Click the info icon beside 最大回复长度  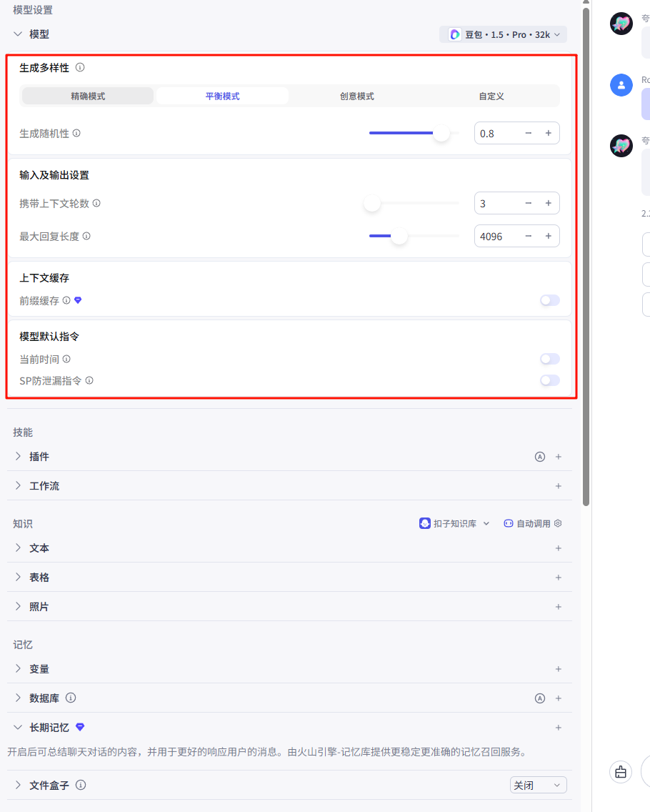[x=86, y=236]
